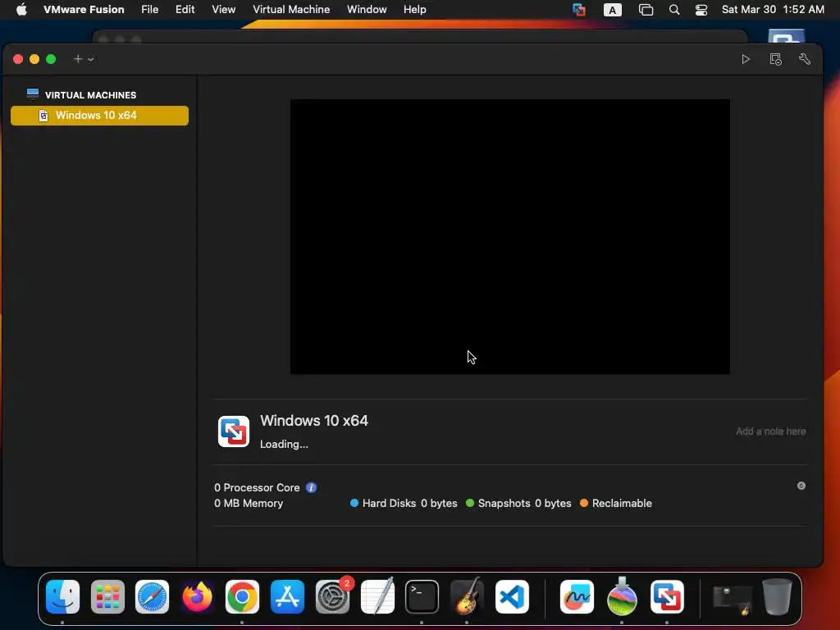
Task: Open the Virtual Machine menu
Action: click(x=291, y=10)
